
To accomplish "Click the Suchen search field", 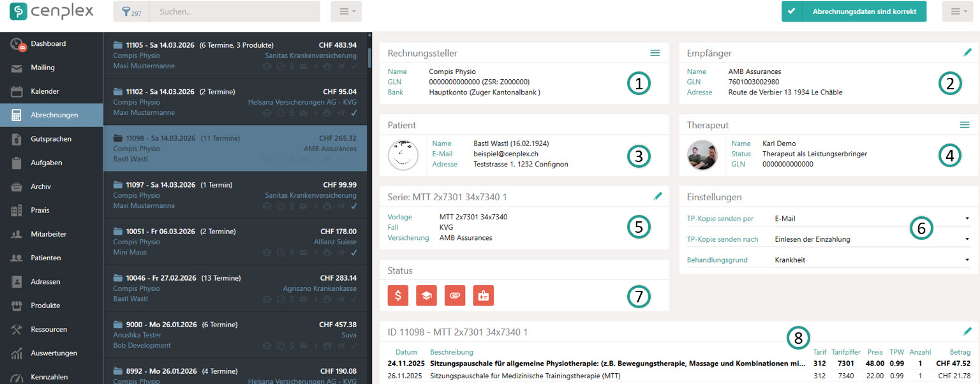I will 234,12.
